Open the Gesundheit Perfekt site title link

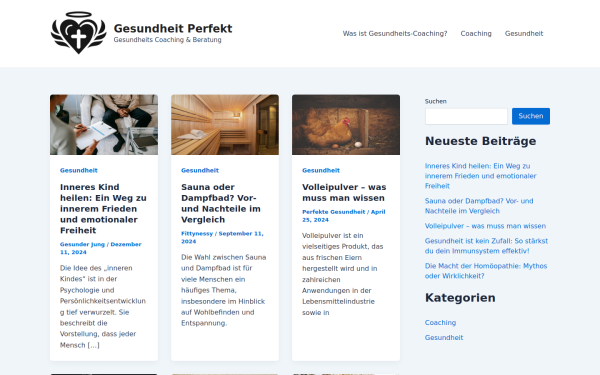(173, 28)
